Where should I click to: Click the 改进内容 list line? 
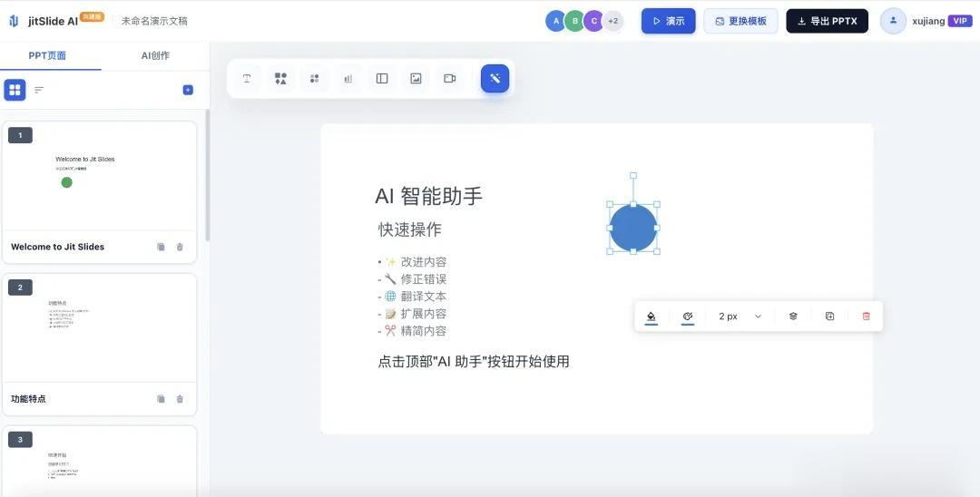(x=412, y=262)
